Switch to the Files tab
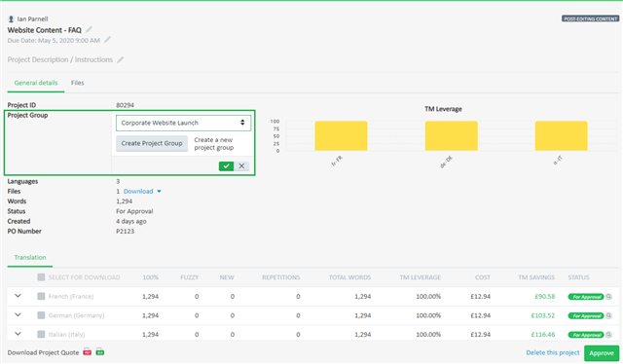 tap(78, 83)
